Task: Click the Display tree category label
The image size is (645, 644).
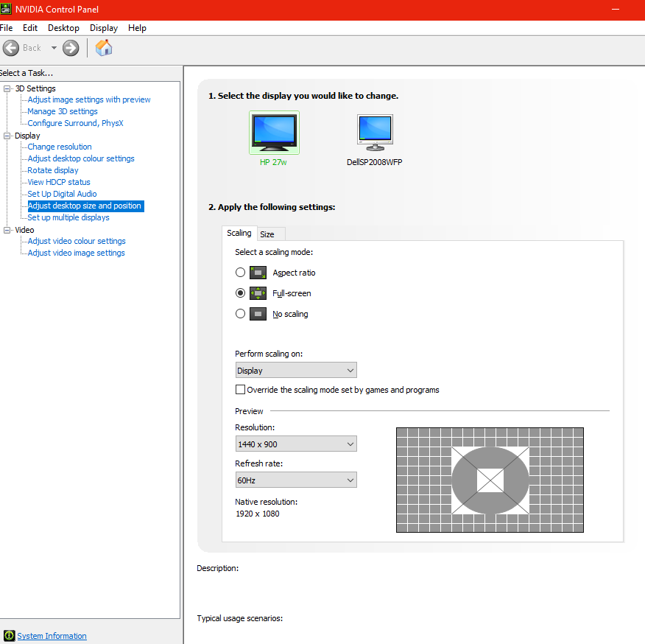Action: click(27, 136)
